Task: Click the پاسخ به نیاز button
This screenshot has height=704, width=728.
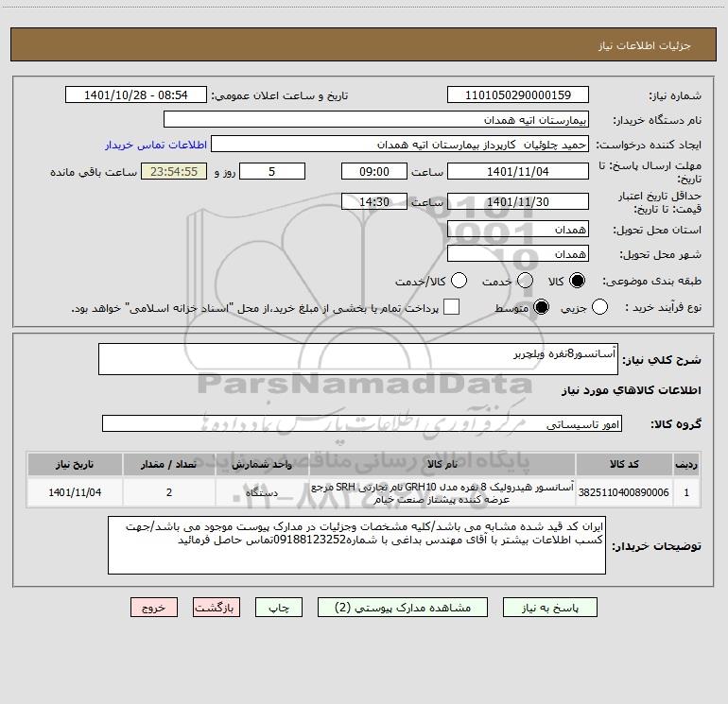Action: pos(549,608)
